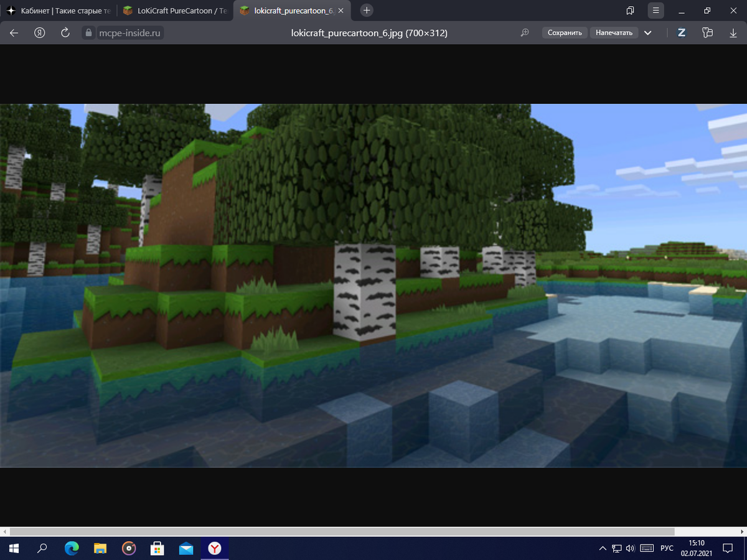Open the collections icon in toolbar
The width and height of the screenshot is (747, 560).
point(707,33)
